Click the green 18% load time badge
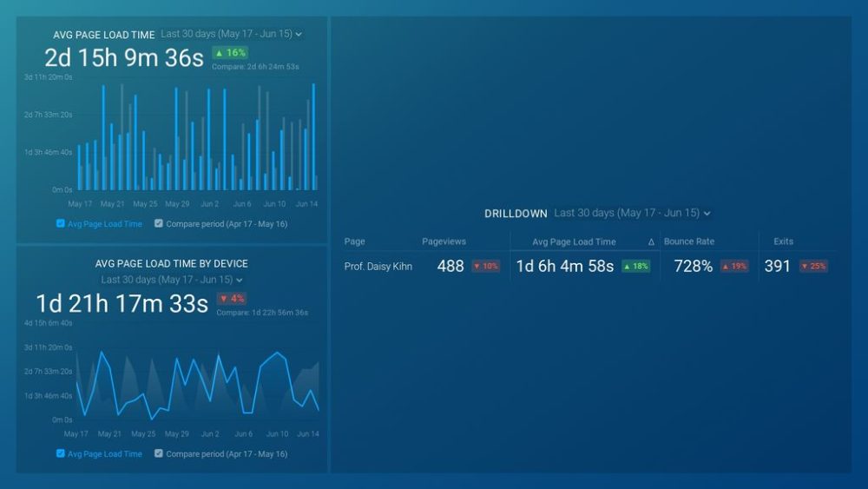Image resolution: width=868 pixels, height=489 pixels. 635,267
